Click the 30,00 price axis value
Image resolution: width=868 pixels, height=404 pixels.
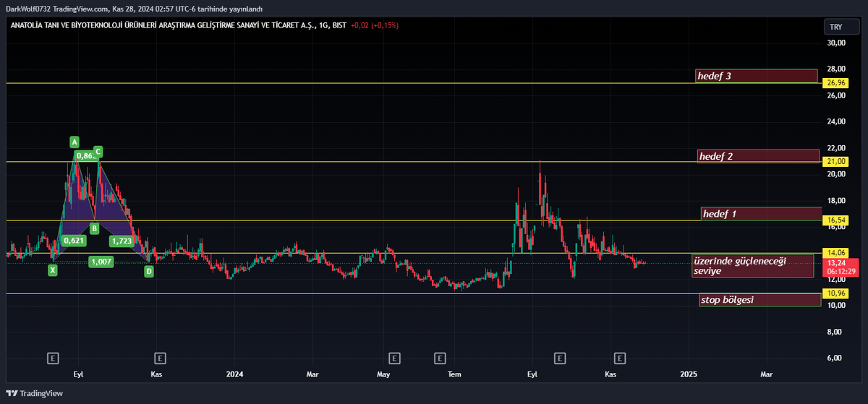pos(836,43)
